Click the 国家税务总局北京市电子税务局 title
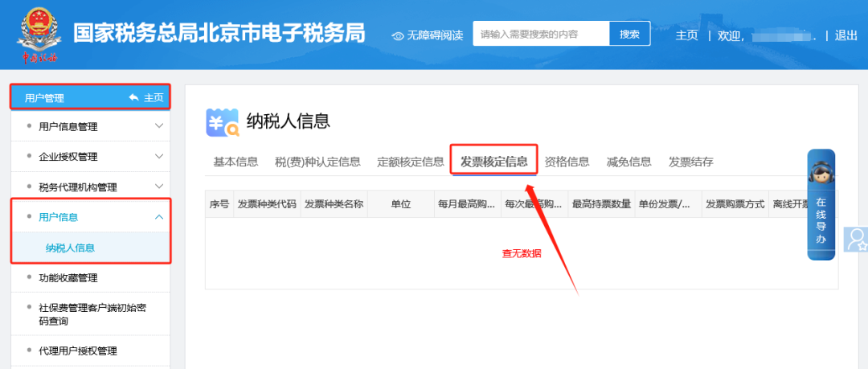 click(x=219, y=34)
